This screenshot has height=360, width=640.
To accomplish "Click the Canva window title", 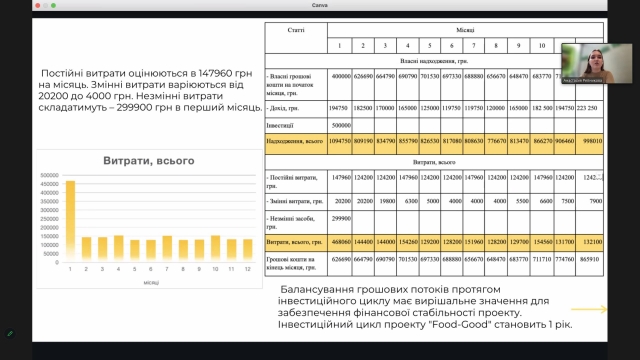I will 320,5.
